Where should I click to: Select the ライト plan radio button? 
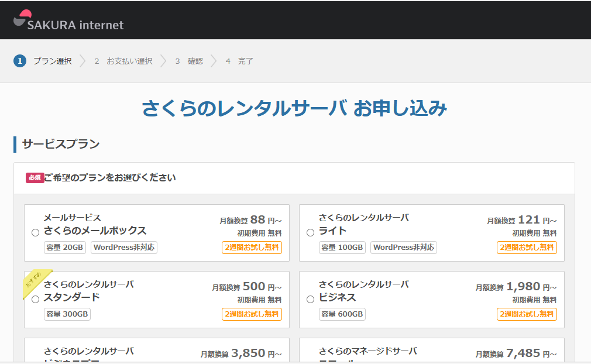310,232
